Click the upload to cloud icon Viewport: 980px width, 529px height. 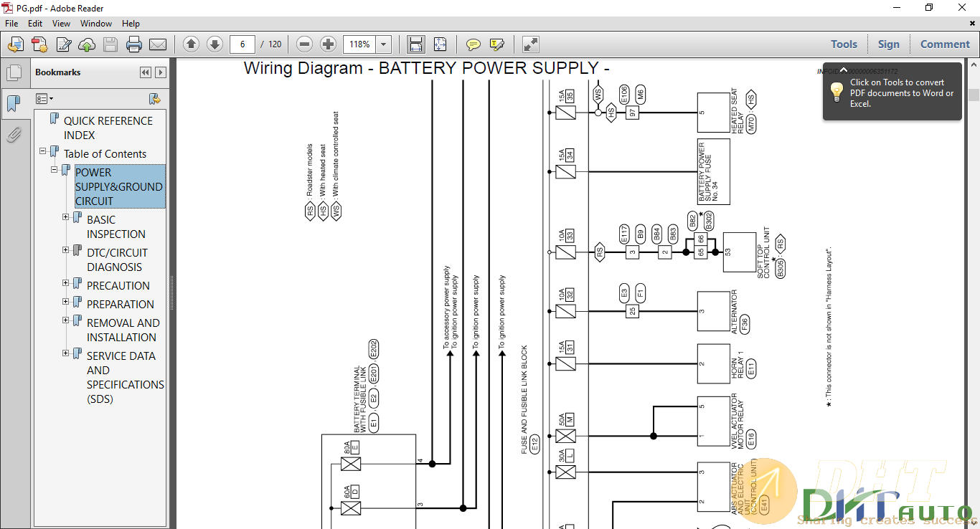(87, 44)
